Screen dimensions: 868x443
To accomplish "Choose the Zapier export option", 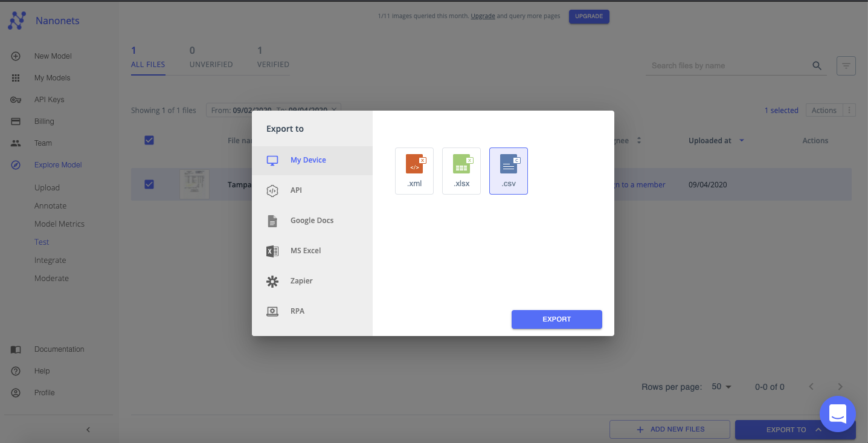I will 301,281.
